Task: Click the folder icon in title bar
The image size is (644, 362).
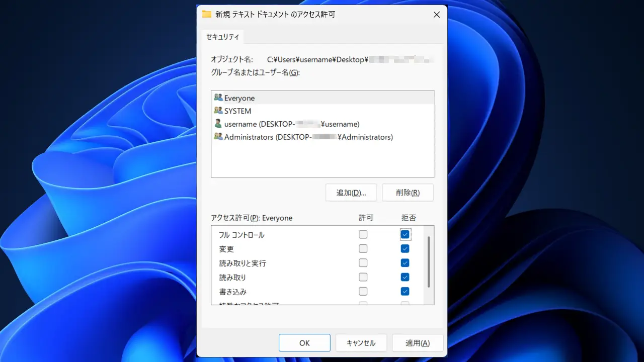Action: (206, 14)
